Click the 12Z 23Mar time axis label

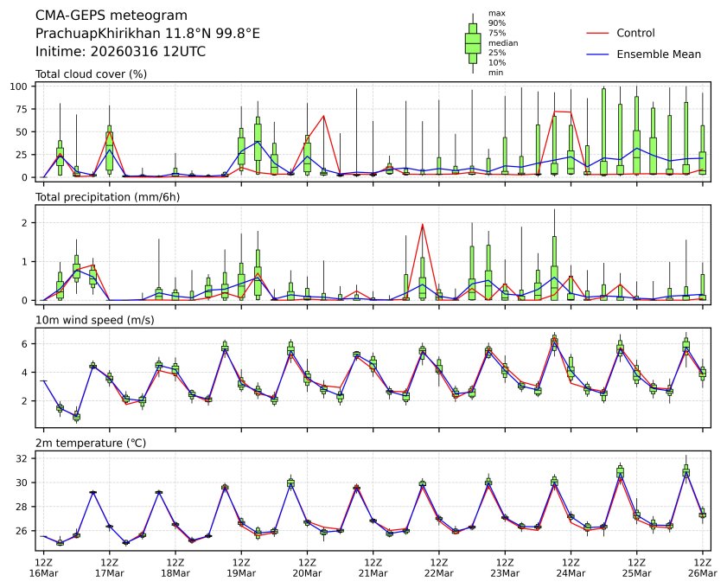[505, 567]
